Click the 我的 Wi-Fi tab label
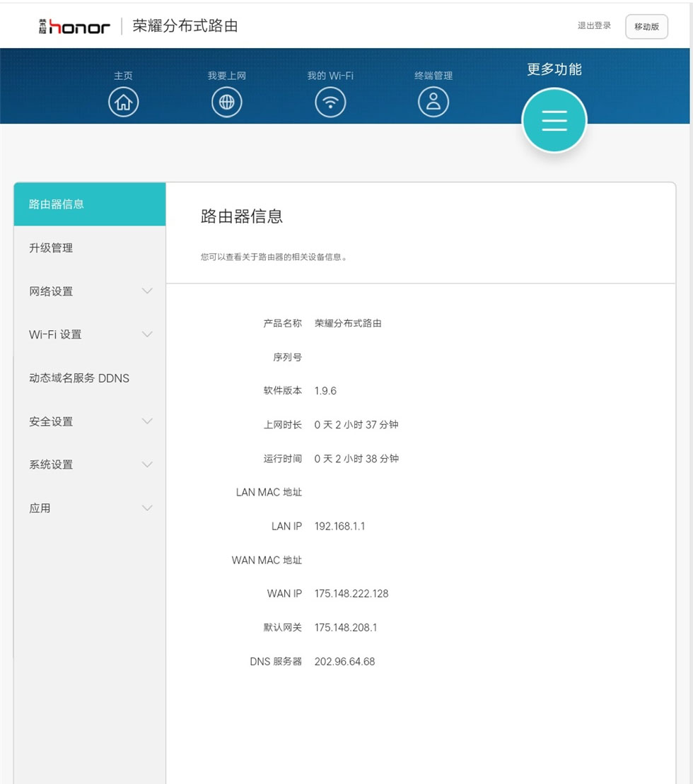 tap(330, 76)
